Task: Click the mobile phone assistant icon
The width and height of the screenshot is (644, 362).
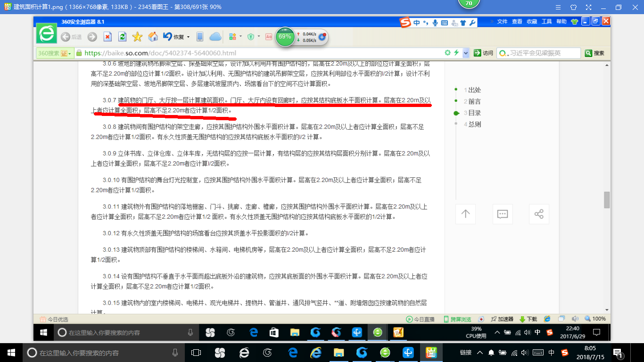Action: tap(200, 37)
